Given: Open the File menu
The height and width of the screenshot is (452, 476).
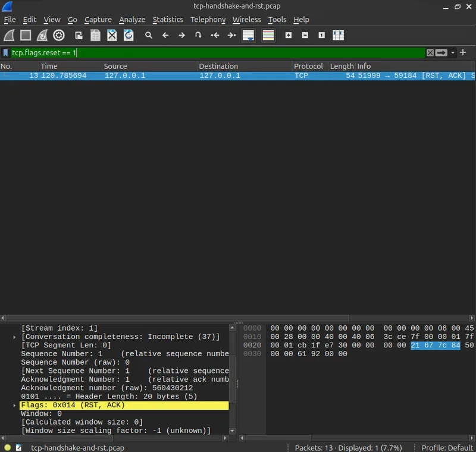Looking at the screenshot, I should [10, 20].
